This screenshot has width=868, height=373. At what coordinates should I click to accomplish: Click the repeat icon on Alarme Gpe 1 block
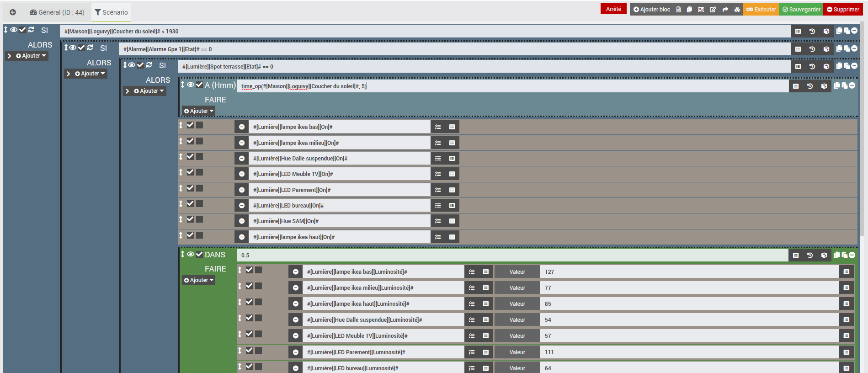[x=90, y=48]
